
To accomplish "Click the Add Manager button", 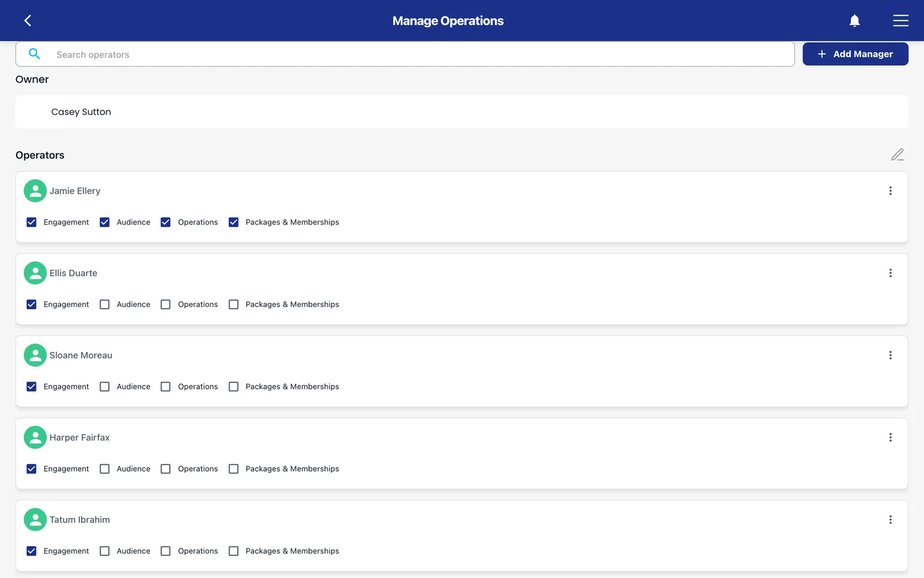I will click(855, 54).
